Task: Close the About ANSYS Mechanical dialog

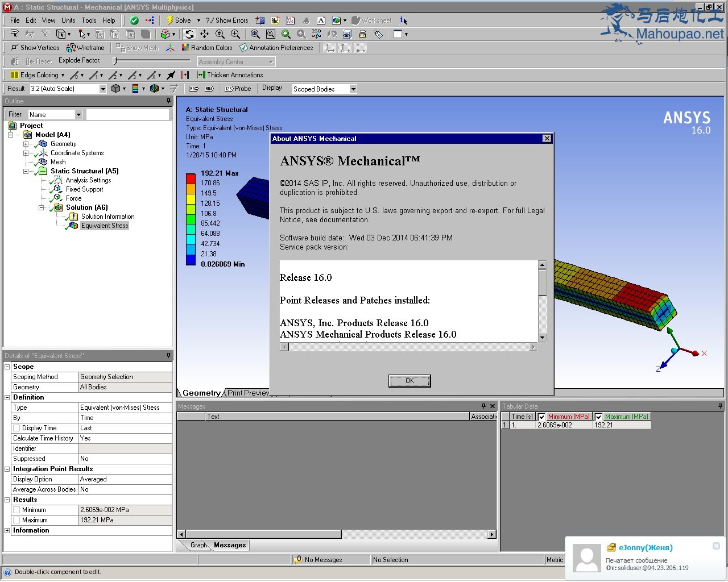Action: pos(547,139)
